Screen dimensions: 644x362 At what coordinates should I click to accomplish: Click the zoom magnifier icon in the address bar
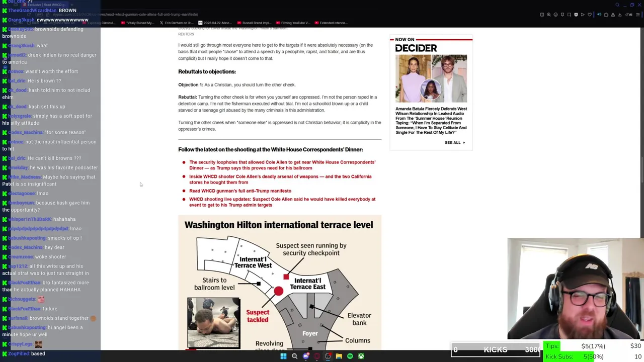[549, 15]
